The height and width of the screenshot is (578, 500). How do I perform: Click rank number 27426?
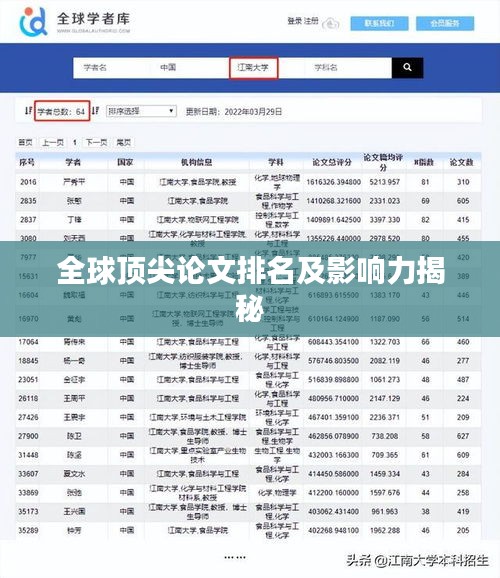click(28, 417)
